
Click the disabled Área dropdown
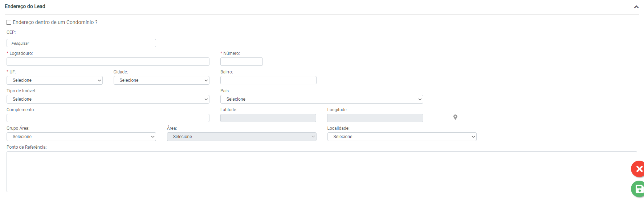pos(241,137)
